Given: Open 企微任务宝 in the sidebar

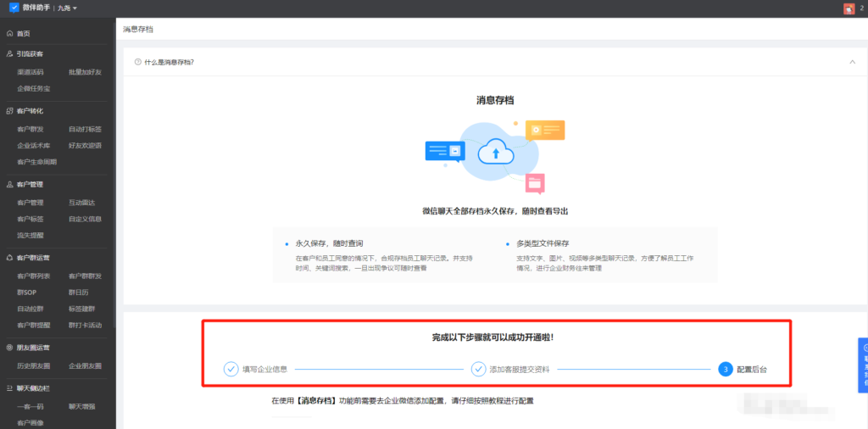Looking at the screenshot, I should pyautogui.click(x=34, y=88).
